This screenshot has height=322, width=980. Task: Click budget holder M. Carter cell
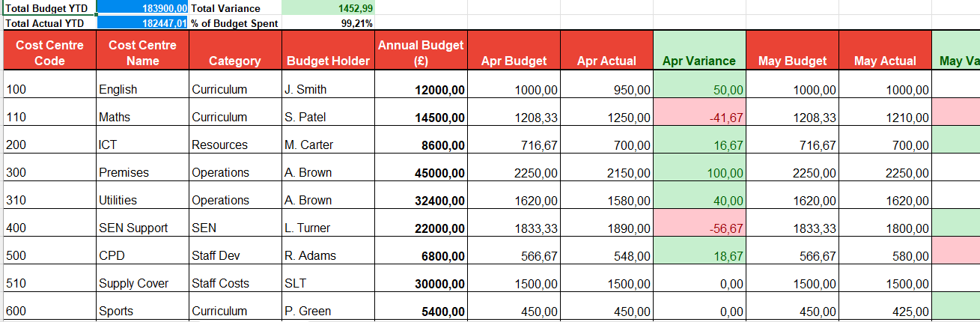328,145
